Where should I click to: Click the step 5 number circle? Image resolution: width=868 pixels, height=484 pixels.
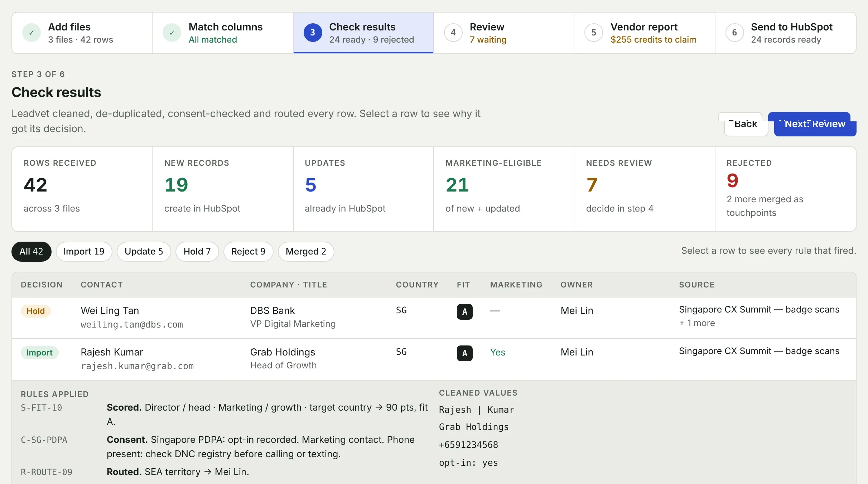pyautogui.click(x=594, y=33)
